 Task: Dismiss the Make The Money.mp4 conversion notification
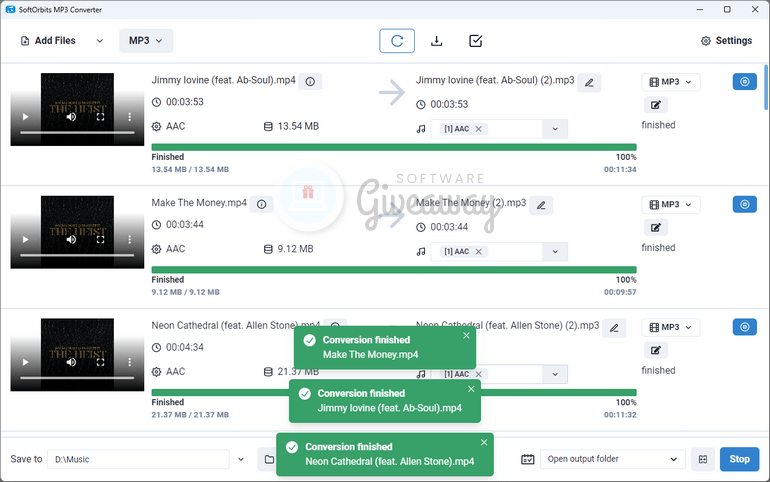pos(466,336)
